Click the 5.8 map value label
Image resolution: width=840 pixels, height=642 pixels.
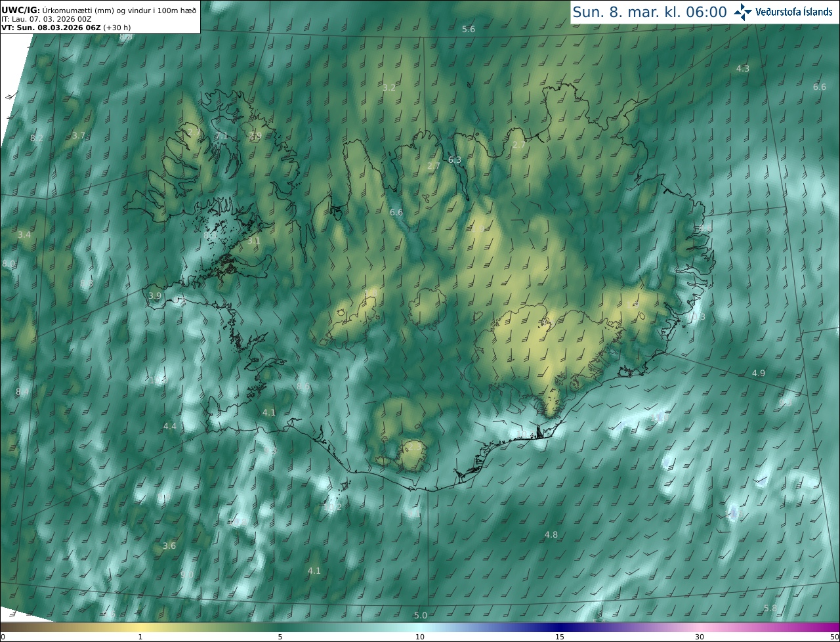pyautogui.click(x=770, y=608)
